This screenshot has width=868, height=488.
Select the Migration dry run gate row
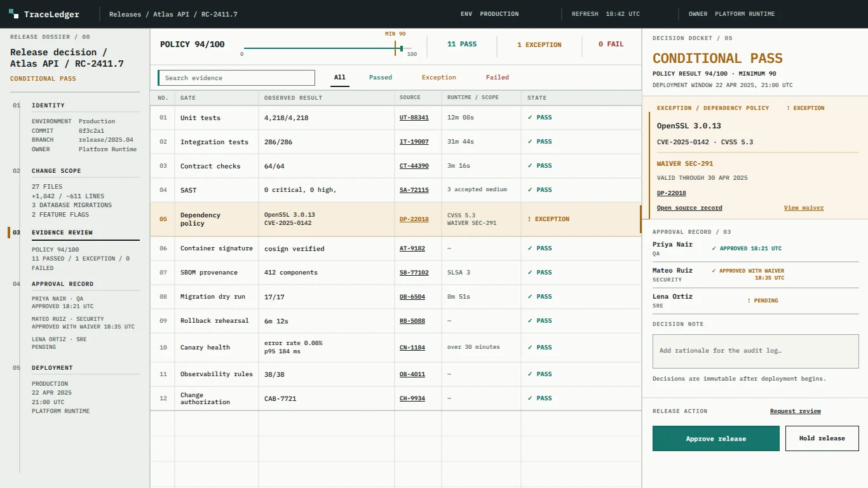395,297
